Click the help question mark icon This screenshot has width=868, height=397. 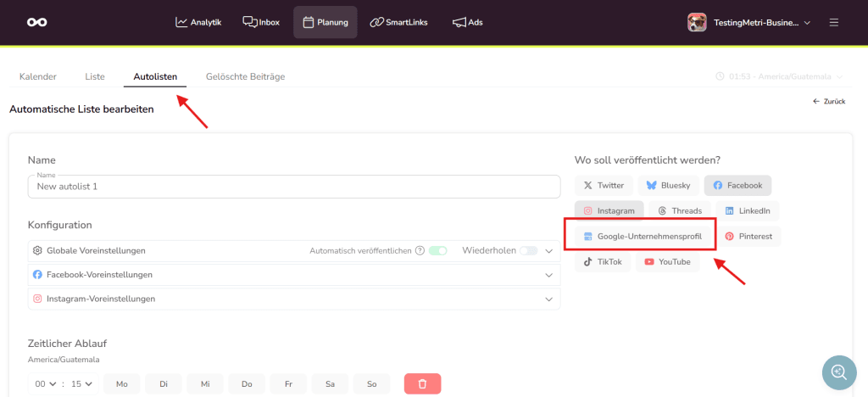coord(420,251)
